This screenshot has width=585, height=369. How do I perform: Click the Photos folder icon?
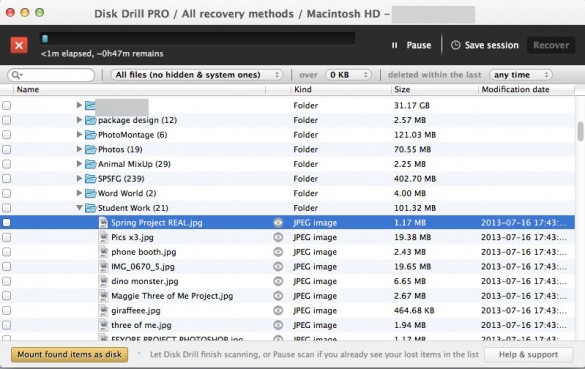90,149
